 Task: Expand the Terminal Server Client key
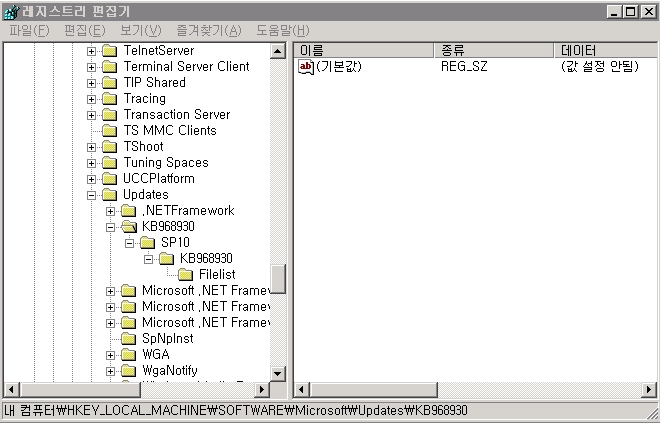click(91, 67)
